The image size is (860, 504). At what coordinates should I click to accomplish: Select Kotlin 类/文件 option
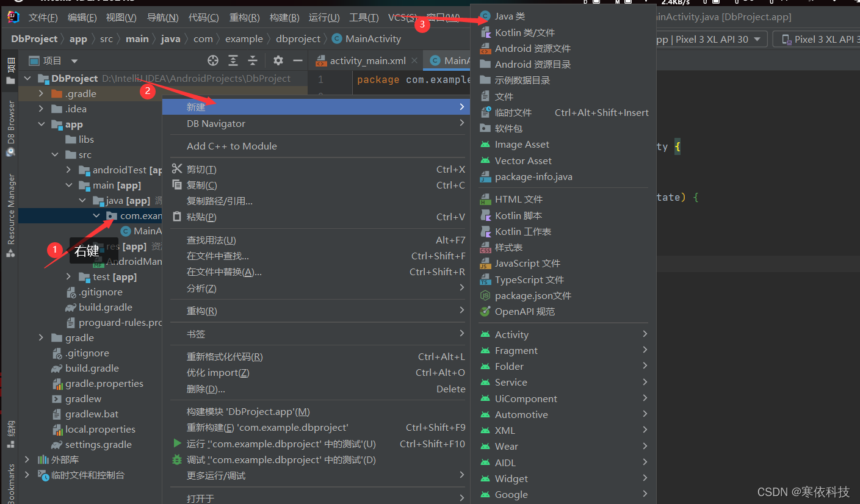pyautogui.click(x=562, y=32)
